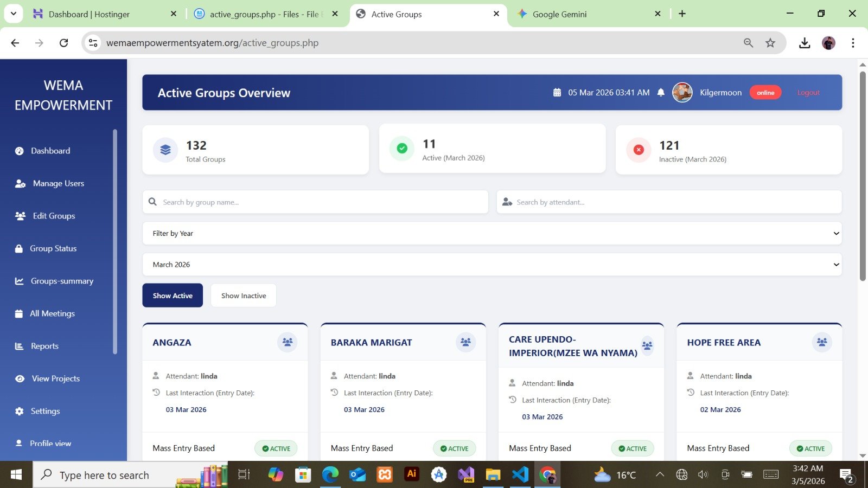Click the BARAKA MARIGAT group icon
Viewport: 868px width, 488px height.
click(465, 342)
